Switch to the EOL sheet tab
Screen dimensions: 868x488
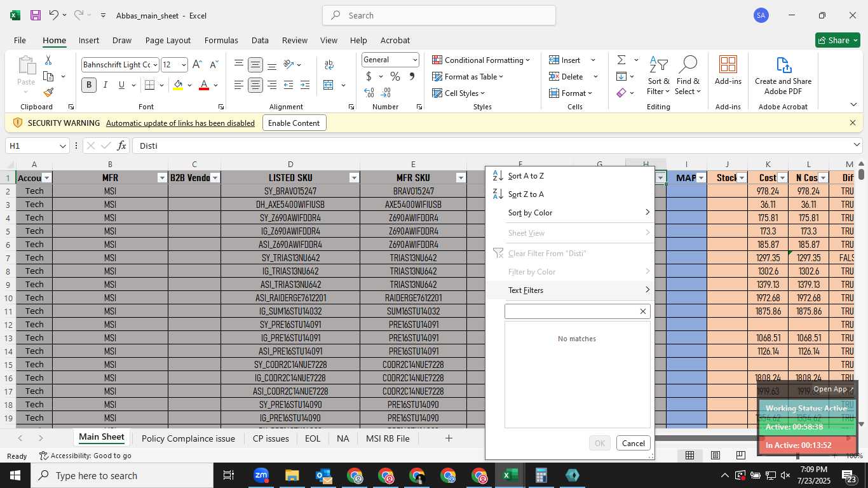(x=313, y=438)
